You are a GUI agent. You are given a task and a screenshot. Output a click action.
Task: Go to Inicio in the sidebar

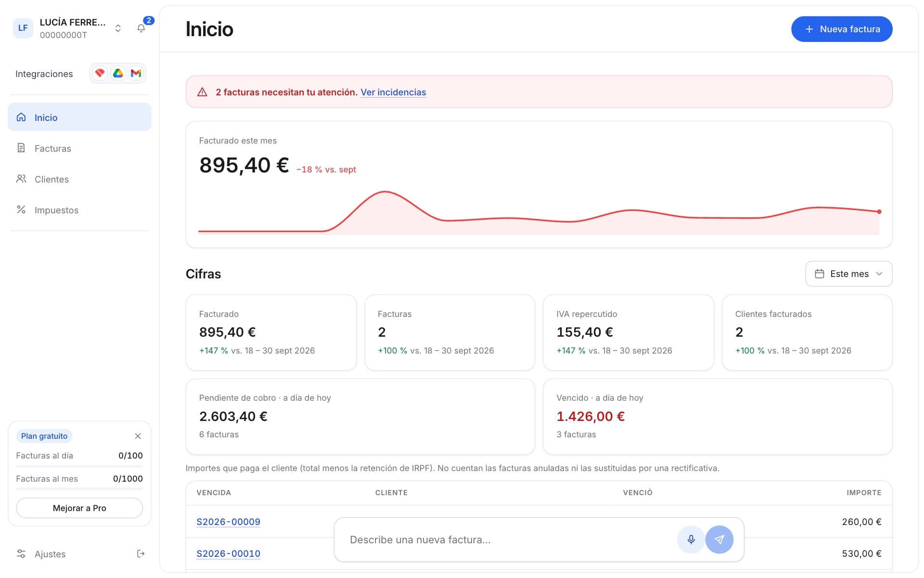coord(79,117)
